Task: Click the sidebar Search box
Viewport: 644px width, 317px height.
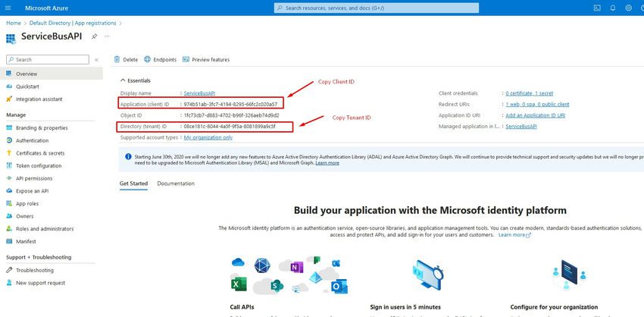Action: (48, 60)
